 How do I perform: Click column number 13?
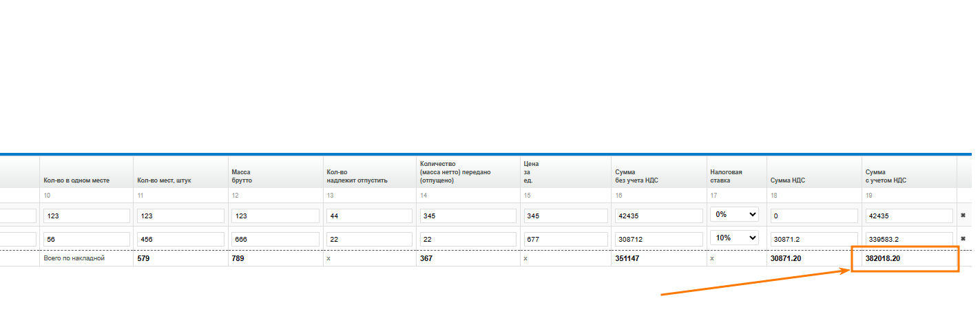331,196
